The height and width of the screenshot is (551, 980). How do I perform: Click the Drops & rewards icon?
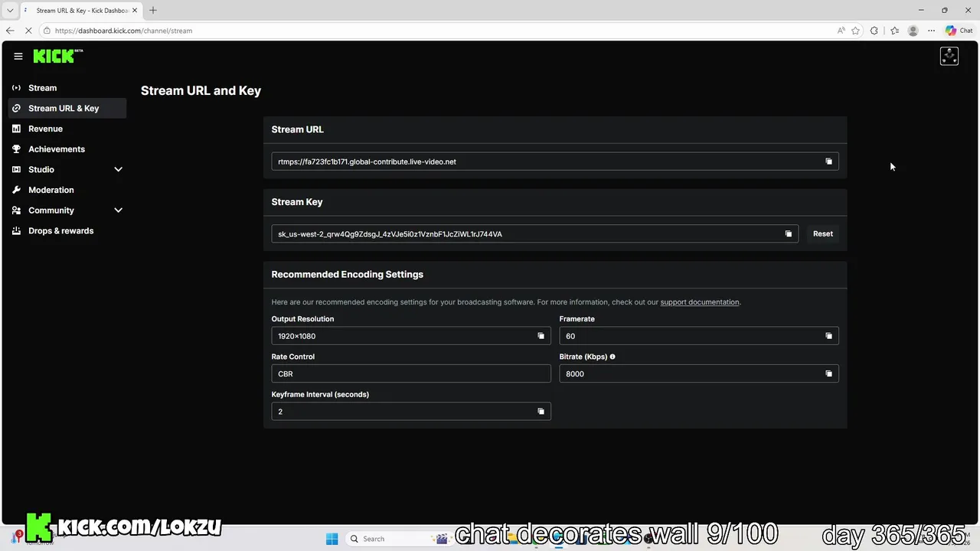(16, 230)
